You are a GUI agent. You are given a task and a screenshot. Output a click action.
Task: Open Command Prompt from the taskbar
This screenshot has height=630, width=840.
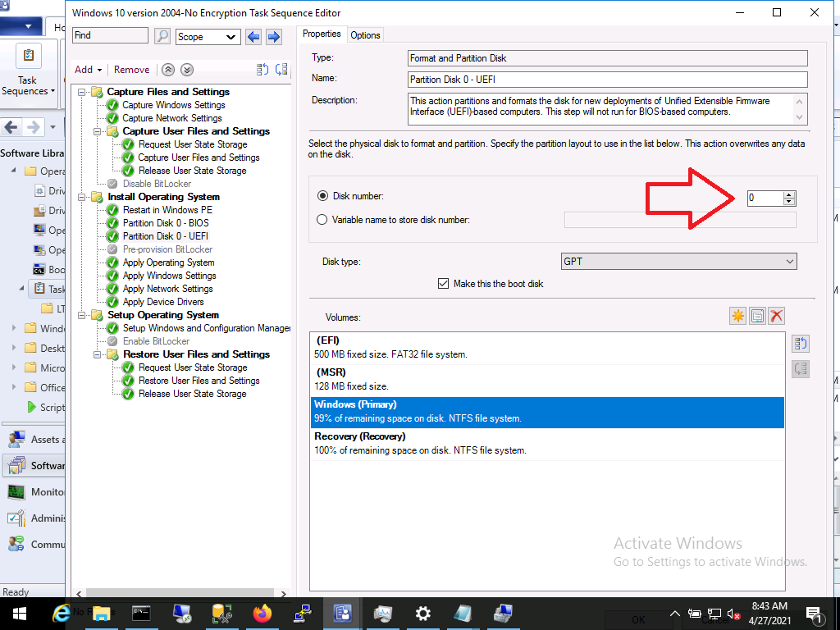click(141, 613)
